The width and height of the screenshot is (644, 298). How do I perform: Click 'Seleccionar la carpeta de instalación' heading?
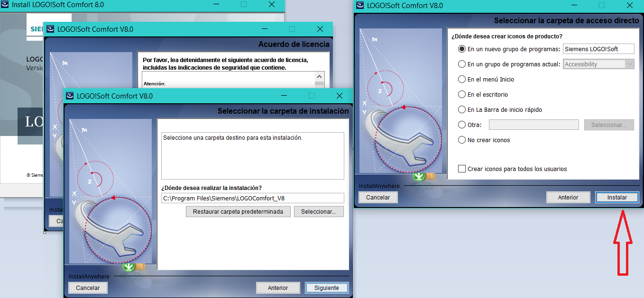point(283,111)
